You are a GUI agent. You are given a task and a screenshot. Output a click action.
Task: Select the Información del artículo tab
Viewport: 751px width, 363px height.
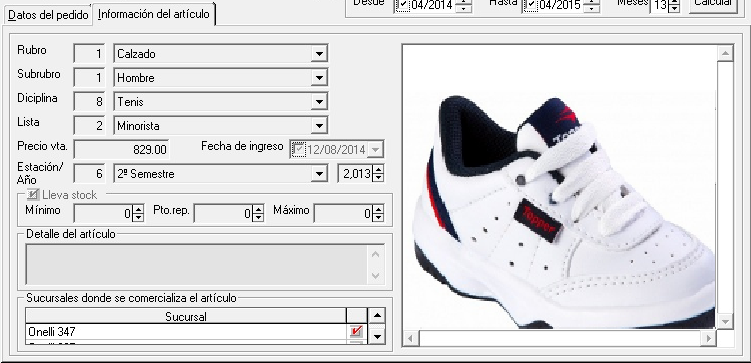click(x=154, y=14)
